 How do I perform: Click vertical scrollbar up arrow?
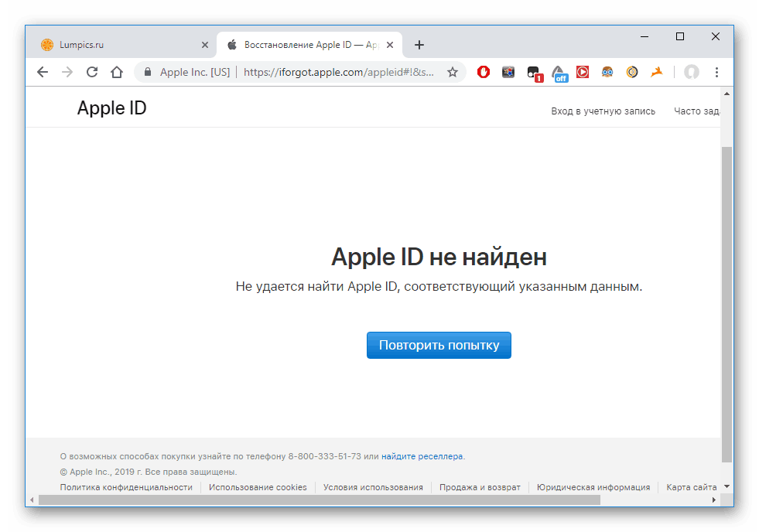tap(727, 93)
